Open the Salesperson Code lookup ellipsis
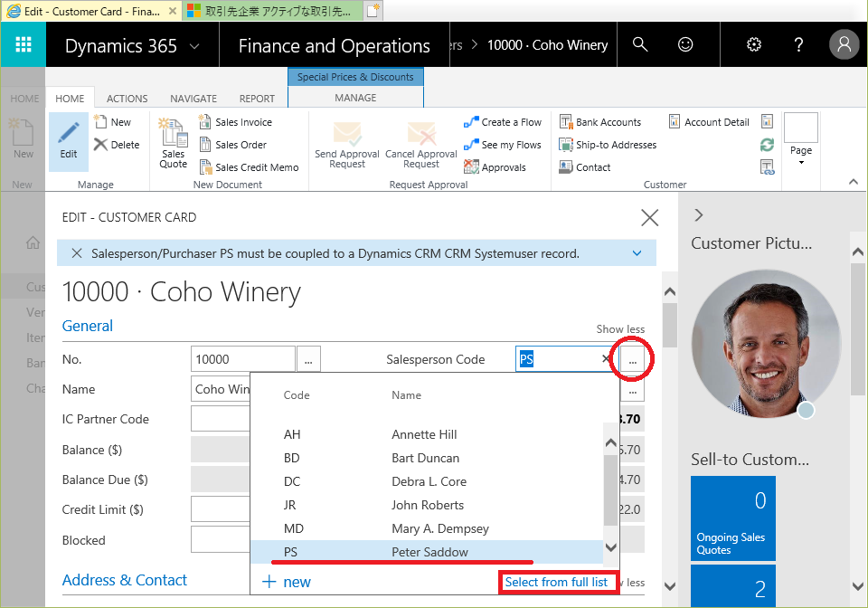The height and width of the screenshot is (608, 868). pyautogui.click(x=632, y=360)
